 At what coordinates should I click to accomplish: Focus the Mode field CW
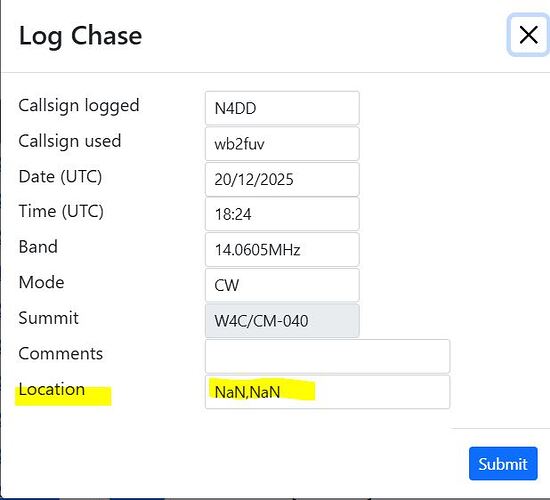click(282, 285)
